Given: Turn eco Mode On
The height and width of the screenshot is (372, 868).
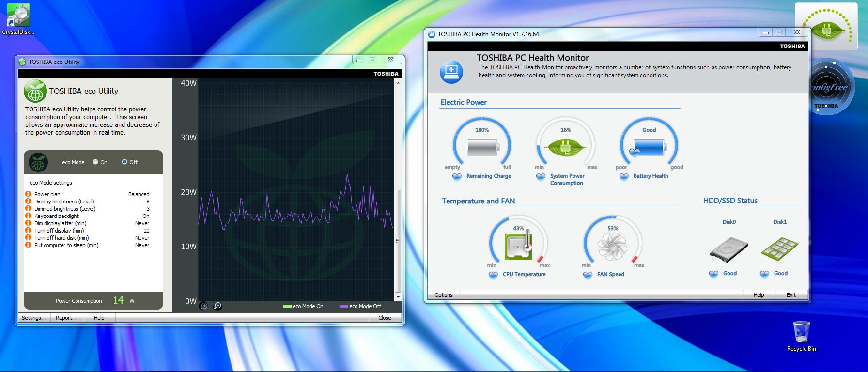Looking at the screenshot, I should [95, 162].
